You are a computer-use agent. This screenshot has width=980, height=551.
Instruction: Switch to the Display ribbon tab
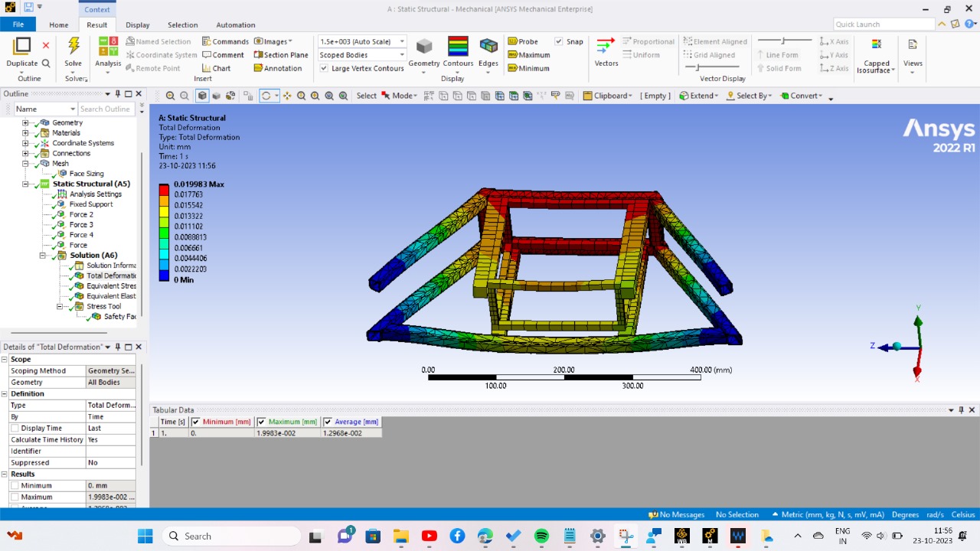coord(138,24)
